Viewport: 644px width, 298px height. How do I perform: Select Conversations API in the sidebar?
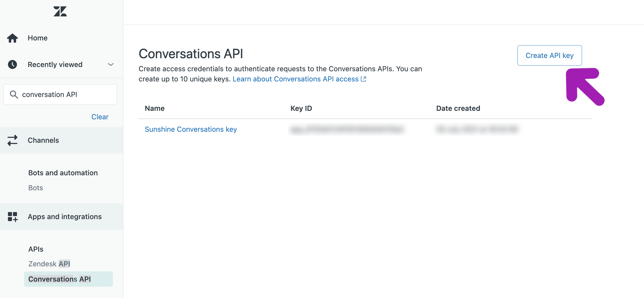59,279
